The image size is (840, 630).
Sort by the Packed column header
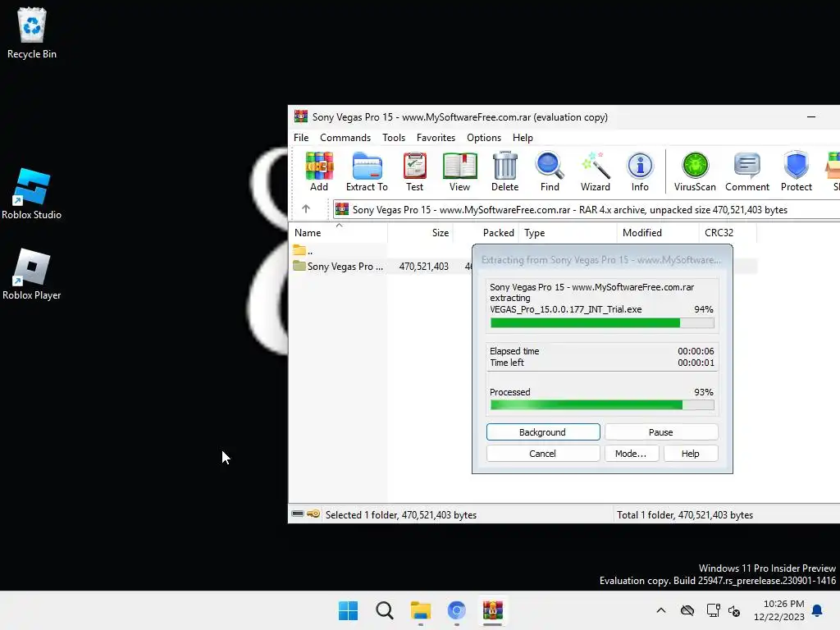486,232
